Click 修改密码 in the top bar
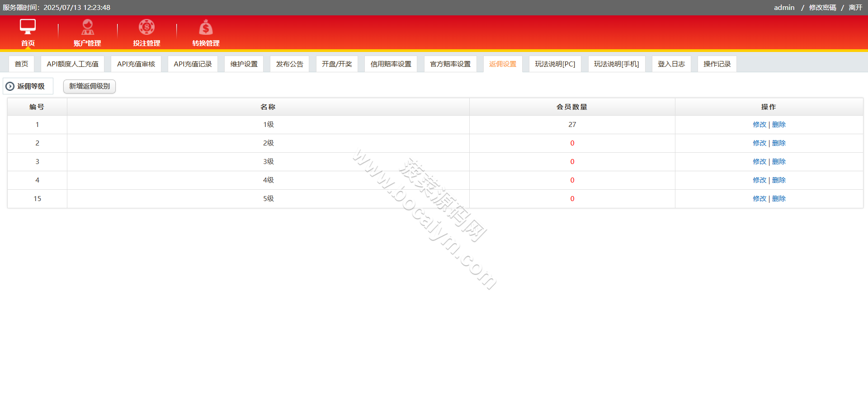The height and width of the screenshot is (417, 868). [x=822, y=8]
